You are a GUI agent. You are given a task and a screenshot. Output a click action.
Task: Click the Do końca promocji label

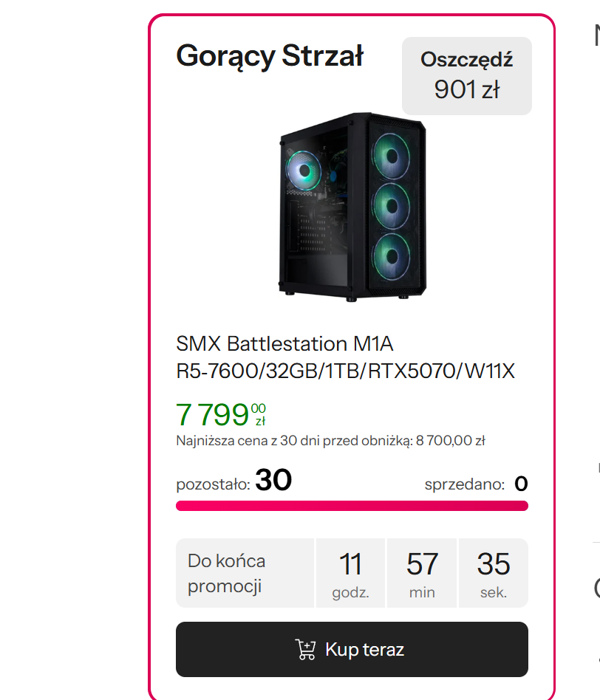pyautogui.click(x=227, y=573)
